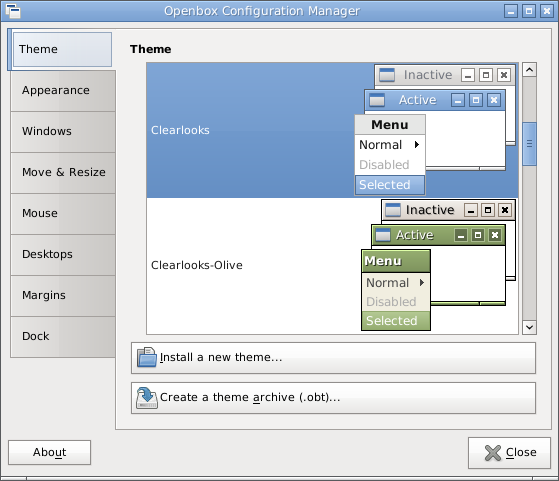Click Clearlooks-Olive preview Inactive minimize button
This screenshot has width=559, height=481.
point(471,210)
